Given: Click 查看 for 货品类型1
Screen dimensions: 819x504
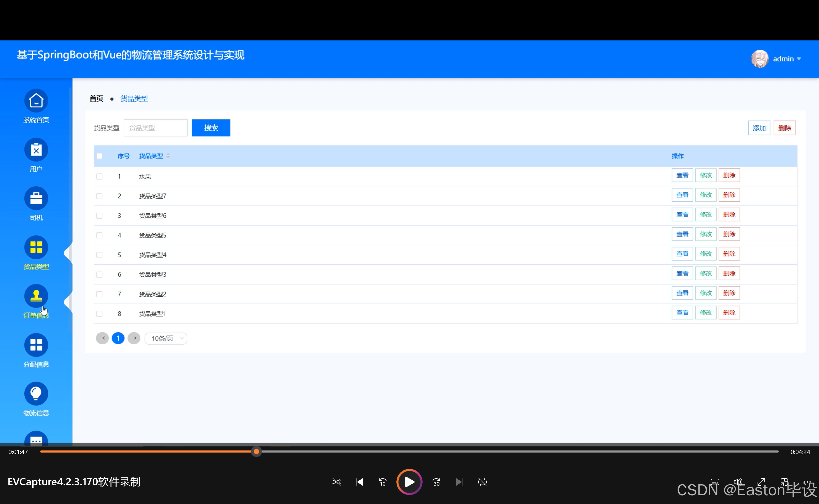Looking at the screenshot, I should (682, 313).
